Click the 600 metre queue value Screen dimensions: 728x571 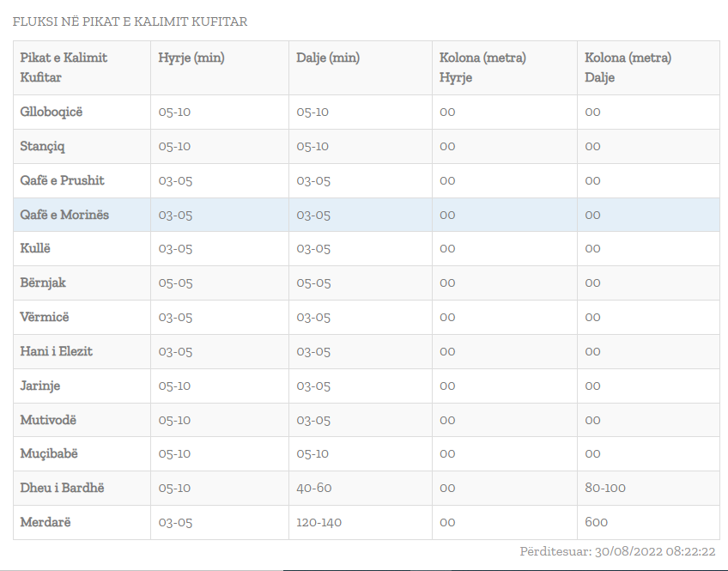click(x=596, y=522)
